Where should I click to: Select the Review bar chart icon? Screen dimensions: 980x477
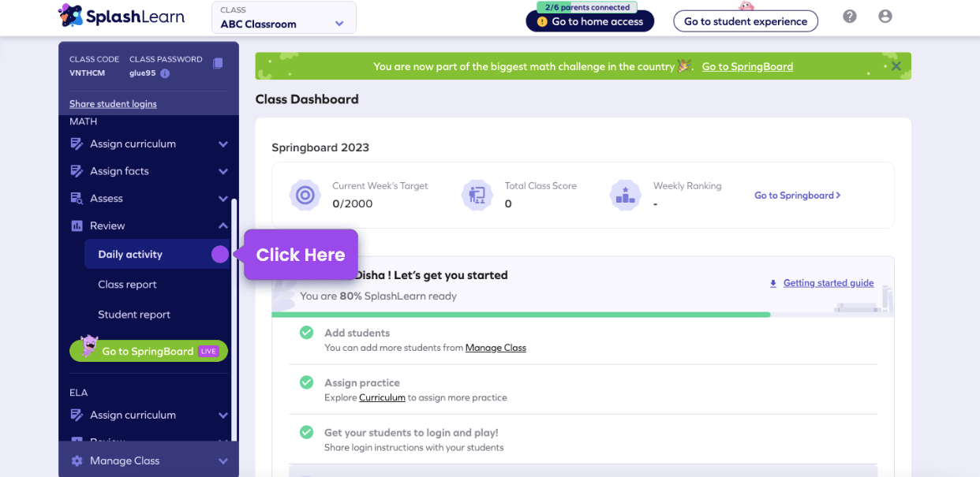point(77,225)
